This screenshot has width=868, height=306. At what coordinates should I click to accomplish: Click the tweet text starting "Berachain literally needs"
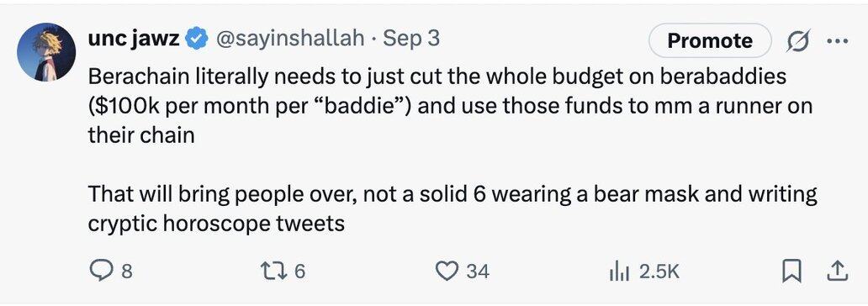(450, 106)
